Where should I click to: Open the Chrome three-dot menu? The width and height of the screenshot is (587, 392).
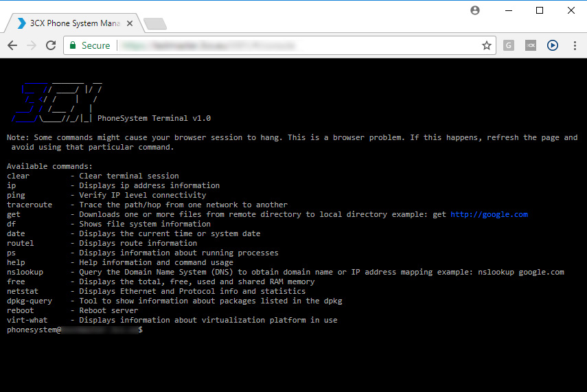pyautogui.click(x=575, y=45)
